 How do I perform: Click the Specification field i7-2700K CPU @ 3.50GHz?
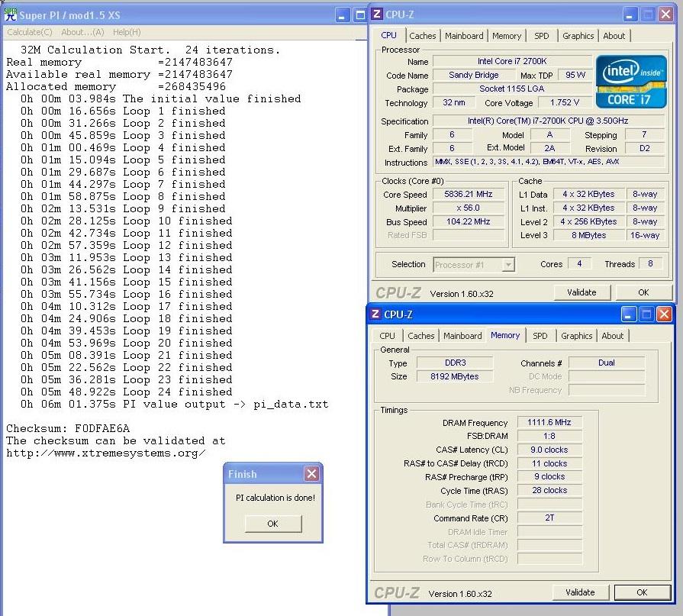pyautogui.click(x=548, y=121)
